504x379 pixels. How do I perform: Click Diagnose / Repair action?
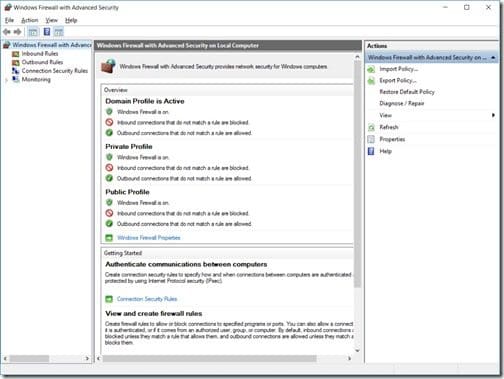click(x=402, y=104)
